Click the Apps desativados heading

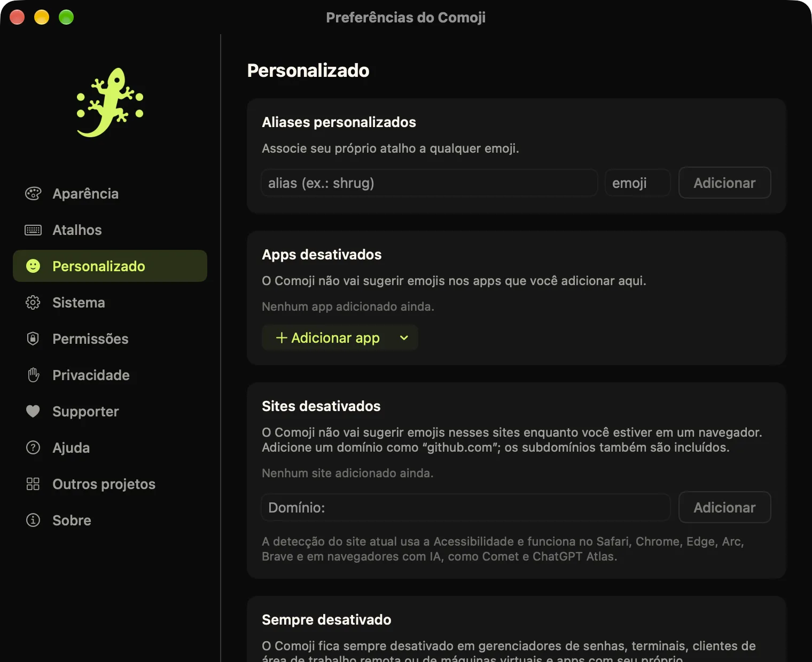click(322, 255)
